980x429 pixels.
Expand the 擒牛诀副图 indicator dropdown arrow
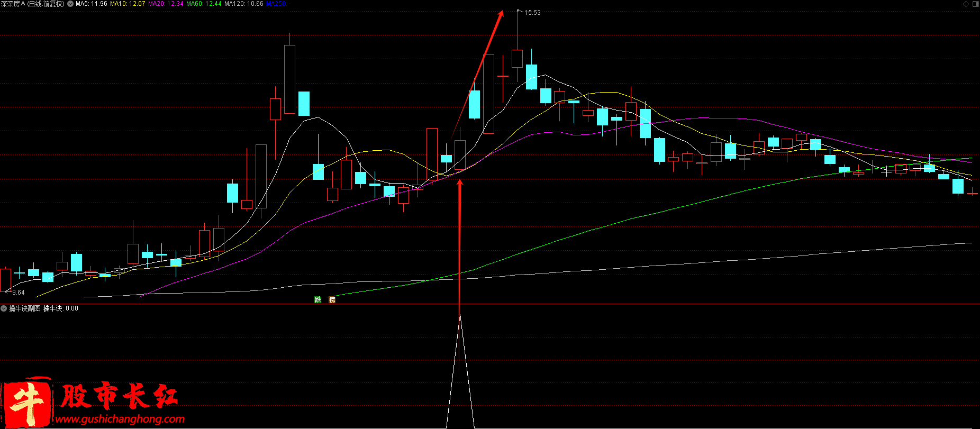click(x=4, y=308)
